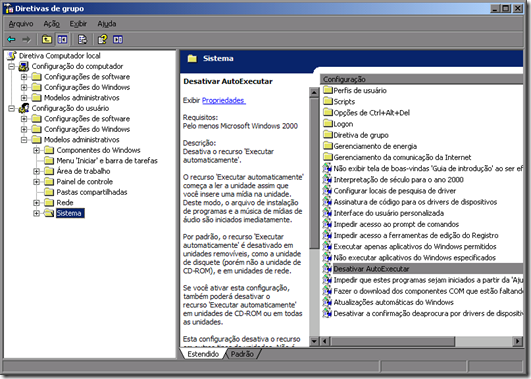Click the Diretiva Computador local root icon
531x379 pixels.
tap(12, 56)
